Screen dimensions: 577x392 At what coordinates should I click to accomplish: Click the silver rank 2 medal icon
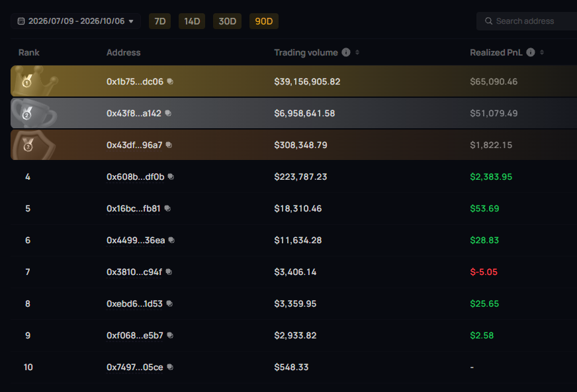[x=27, y=113]
